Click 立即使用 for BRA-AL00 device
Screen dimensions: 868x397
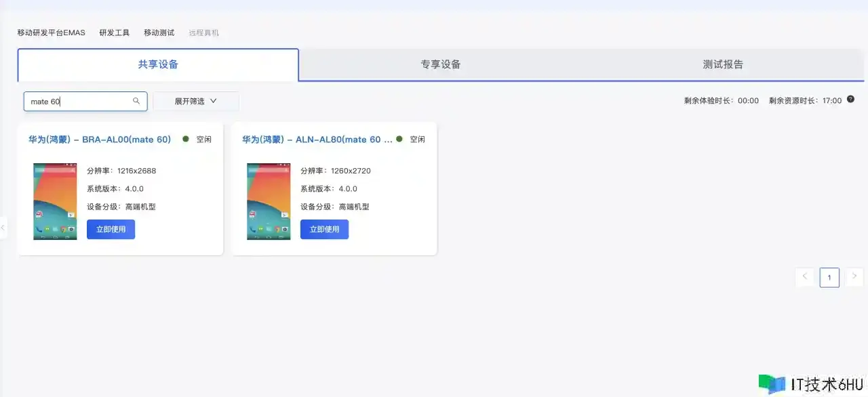111,230
